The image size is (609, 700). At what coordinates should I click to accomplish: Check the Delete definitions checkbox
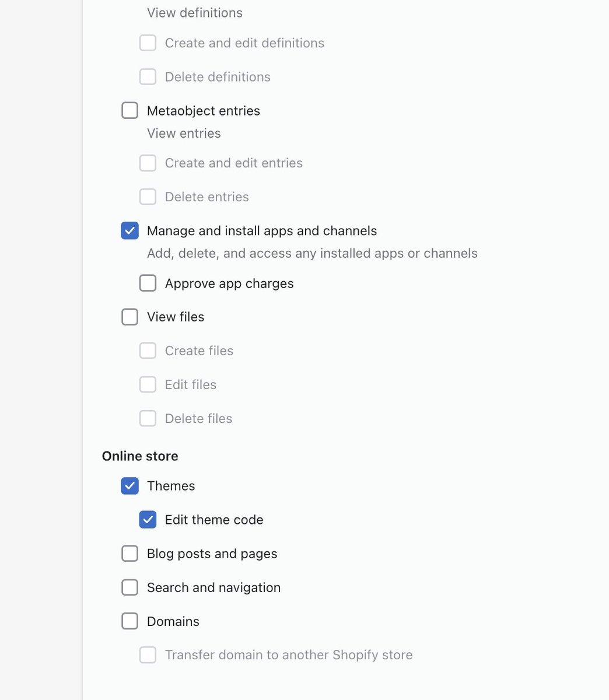click(148, 77)
